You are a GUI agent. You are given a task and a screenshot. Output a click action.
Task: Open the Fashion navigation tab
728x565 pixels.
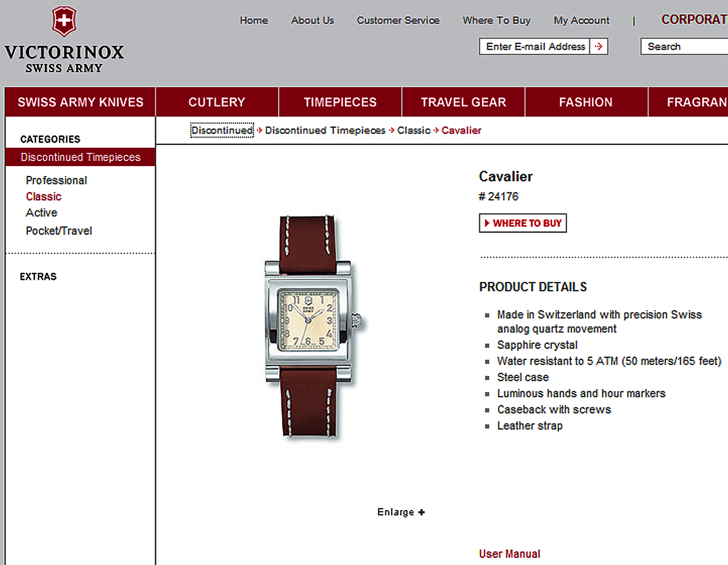[x=586, y=102]
